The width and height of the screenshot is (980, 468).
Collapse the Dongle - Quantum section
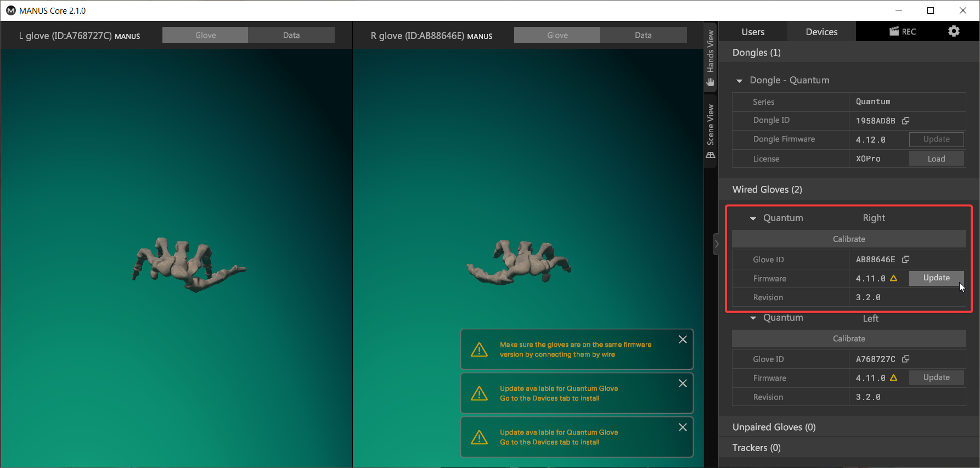(x=739, y=81)
